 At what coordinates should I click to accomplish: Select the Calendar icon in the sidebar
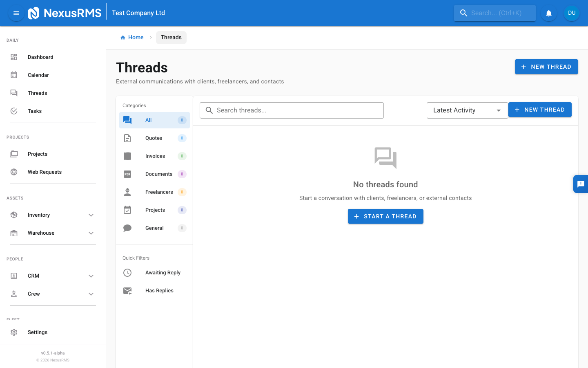point(14,75)
